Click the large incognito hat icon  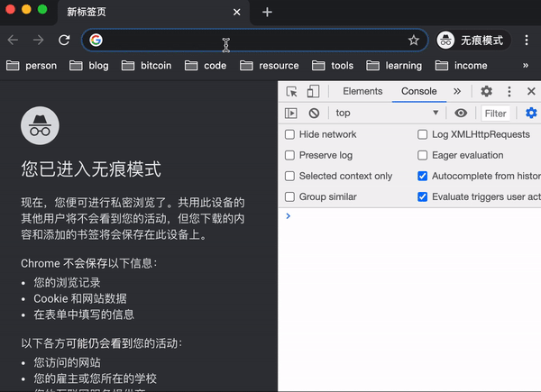tap(40, 125)
